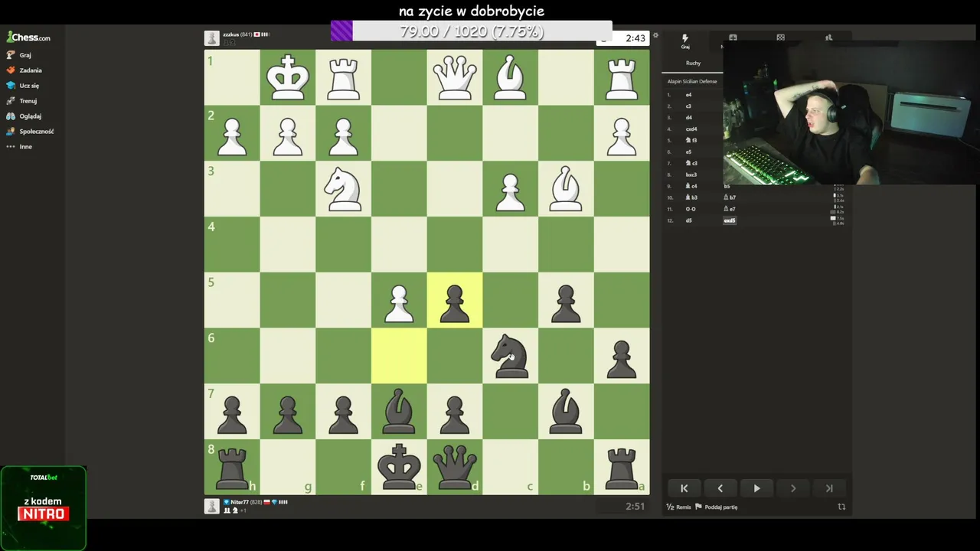
Task: Select Black's move Be7 in move list
Action: click(x=730, y=209)
